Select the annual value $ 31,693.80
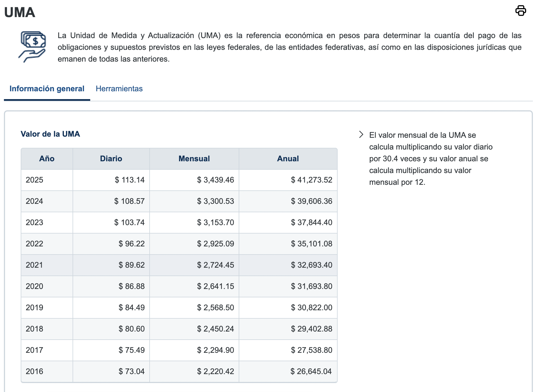Screen dimensions: 534x392 click(312, 286)
